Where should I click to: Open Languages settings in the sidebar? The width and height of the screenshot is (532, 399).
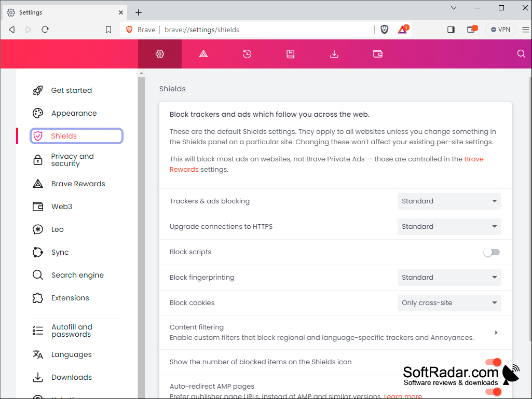[76, 354]
